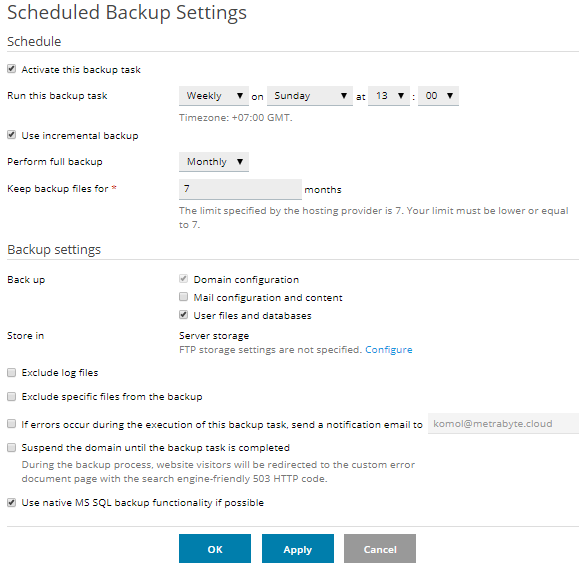The image size is (579, 571).
Task: Uncheck Activate this backup task
Action: [x=11, y=69]
